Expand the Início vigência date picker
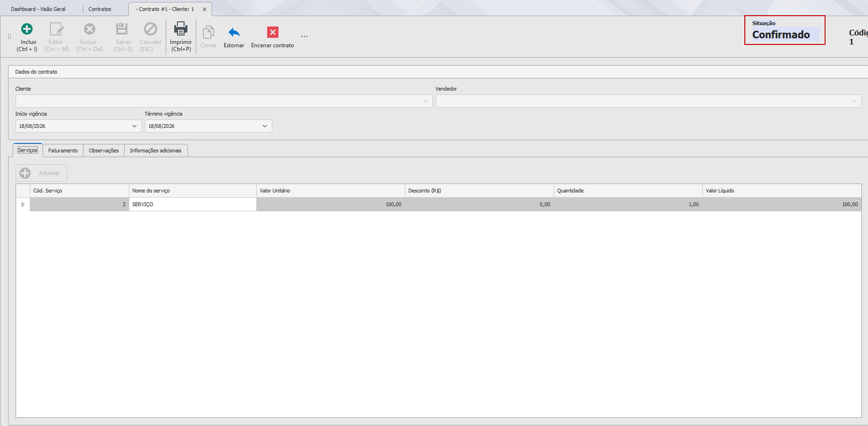The image size is (868, 426). point(135,126)
